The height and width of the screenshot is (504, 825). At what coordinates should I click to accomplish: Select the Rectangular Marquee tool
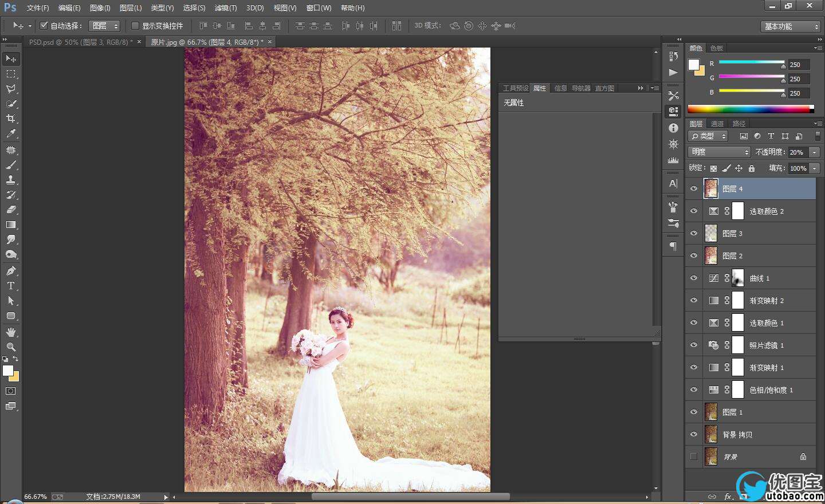[x=11, y=74]
